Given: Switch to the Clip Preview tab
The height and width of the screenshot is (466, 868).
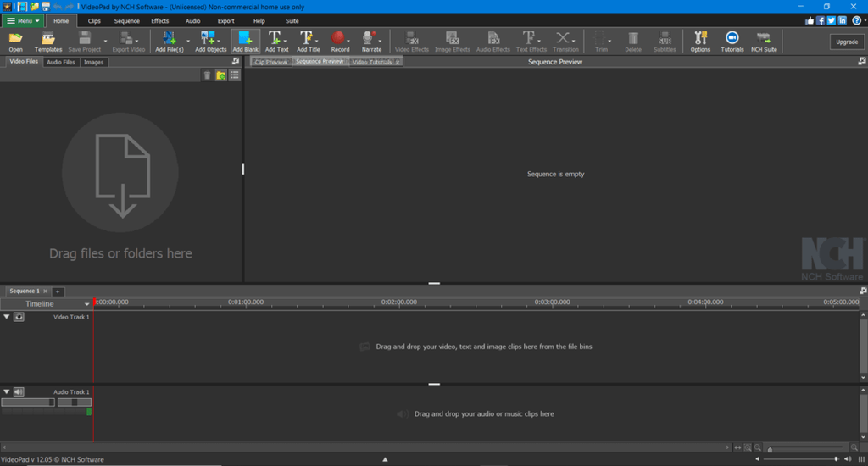Looking at the screenshot, I should pos(270,62).
